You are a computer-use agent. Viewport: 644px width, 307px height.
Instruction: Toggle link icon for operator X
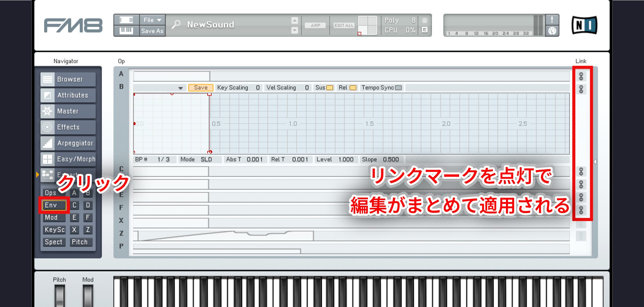(581, 224)
